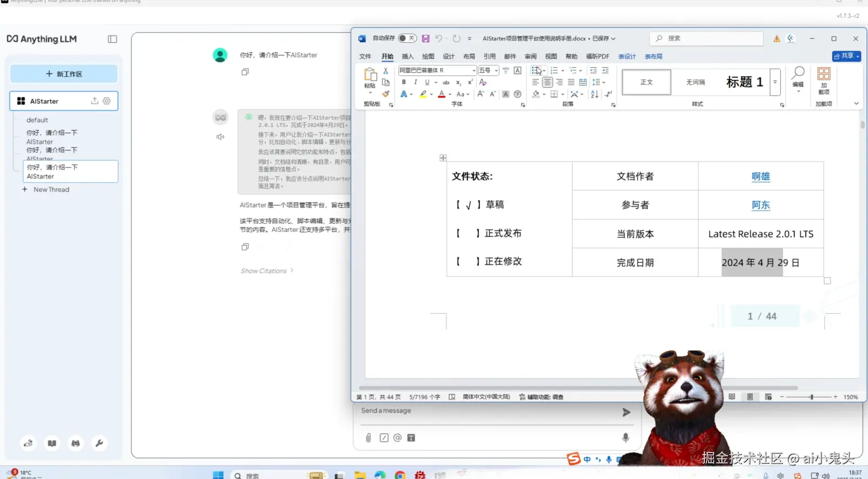Read the AI response aloud with speaker icon
868x479 pixels.
[x=220, y=137]
